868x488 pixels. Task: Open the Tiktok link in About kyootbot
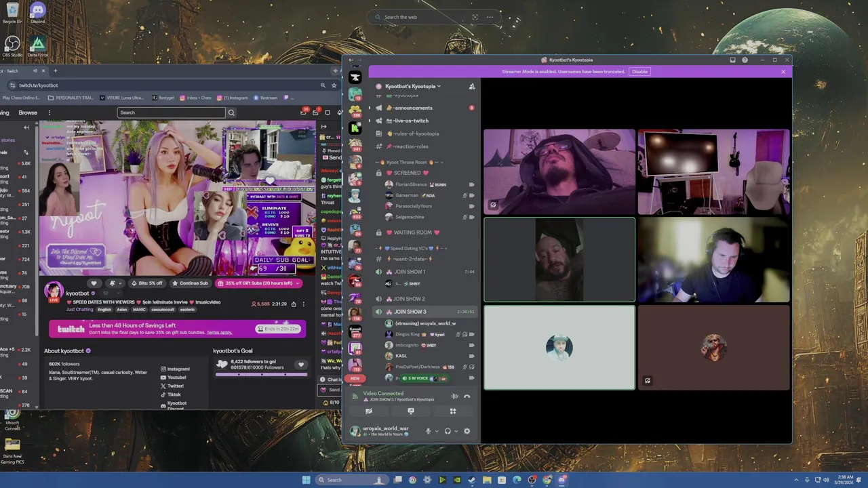[171, 394]
